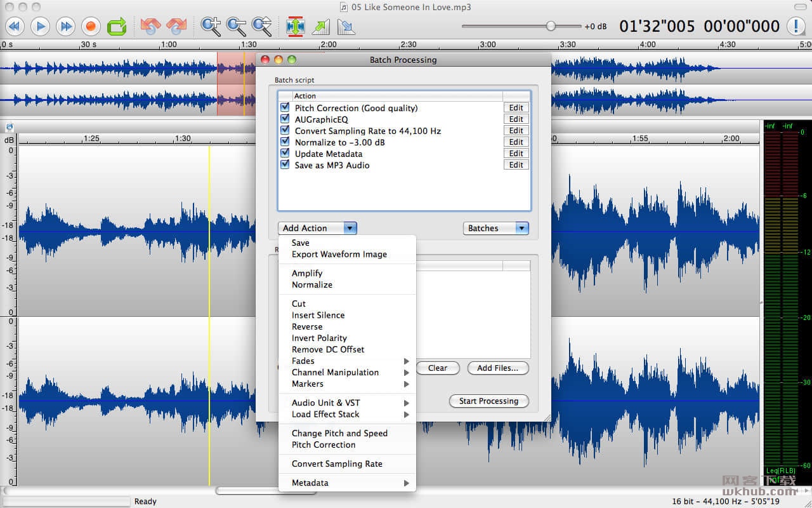Choose Save from the action menu
The height and width of the screenshot is (508, 812).
(347, 243)
